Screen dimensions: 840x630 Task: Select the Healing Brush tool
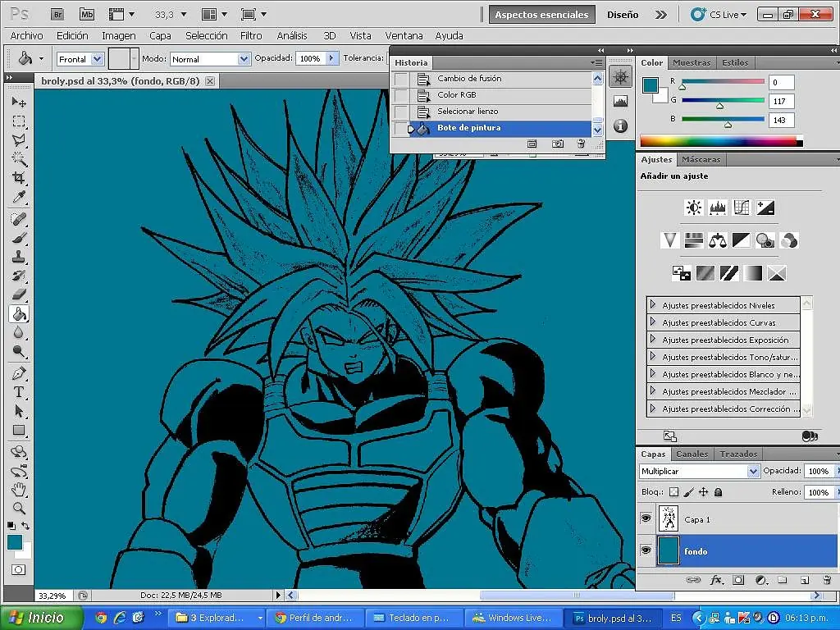pyautogui.click(x=19, y=218)
